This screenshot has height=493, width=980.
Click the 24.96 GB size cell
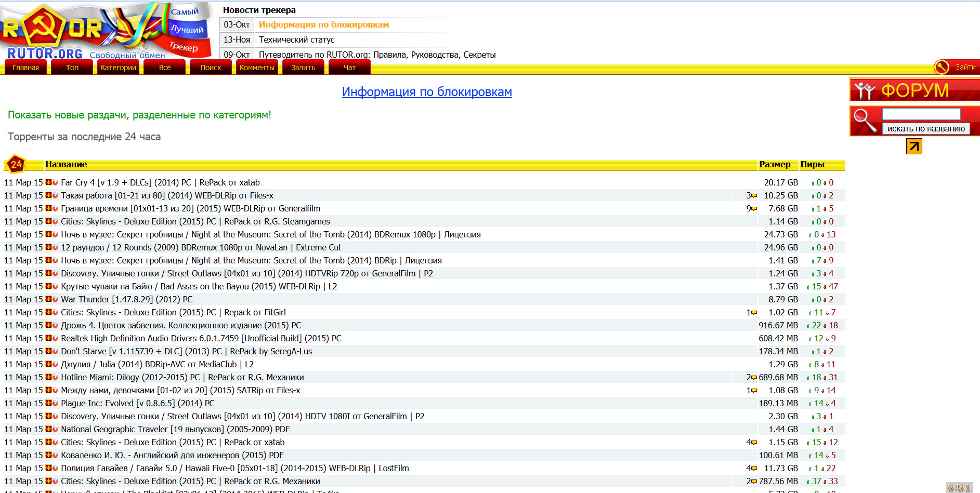pyautogui.click(x=781, y=247)
